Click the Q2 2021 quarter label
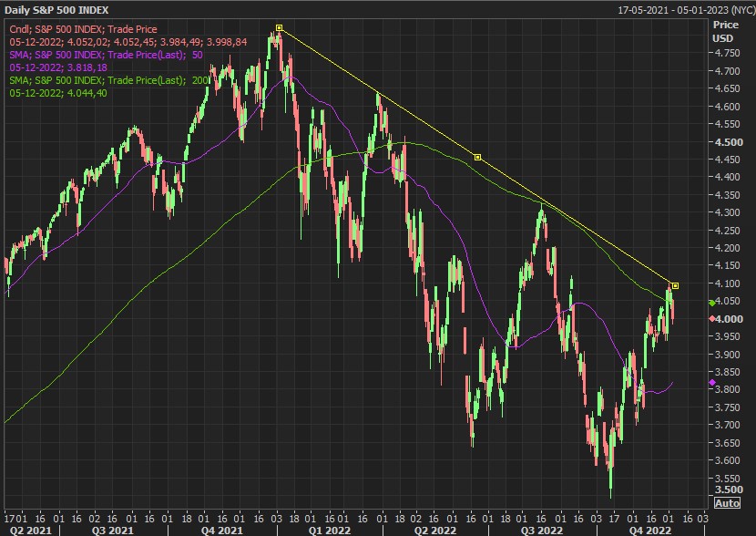Screen dimensions: 756x536 [x=30, y=531]
